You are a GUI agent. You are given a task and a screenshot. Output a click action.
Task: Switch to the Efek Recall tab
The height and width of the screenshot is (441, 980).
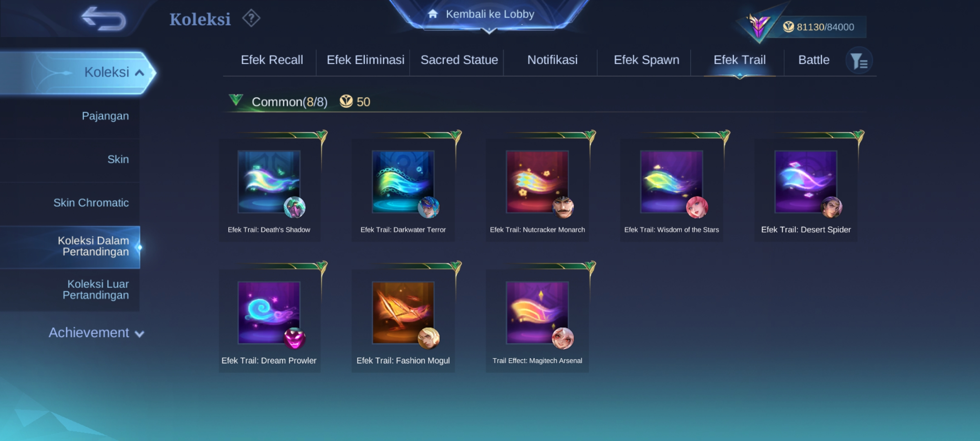click(x=272, y=60)
